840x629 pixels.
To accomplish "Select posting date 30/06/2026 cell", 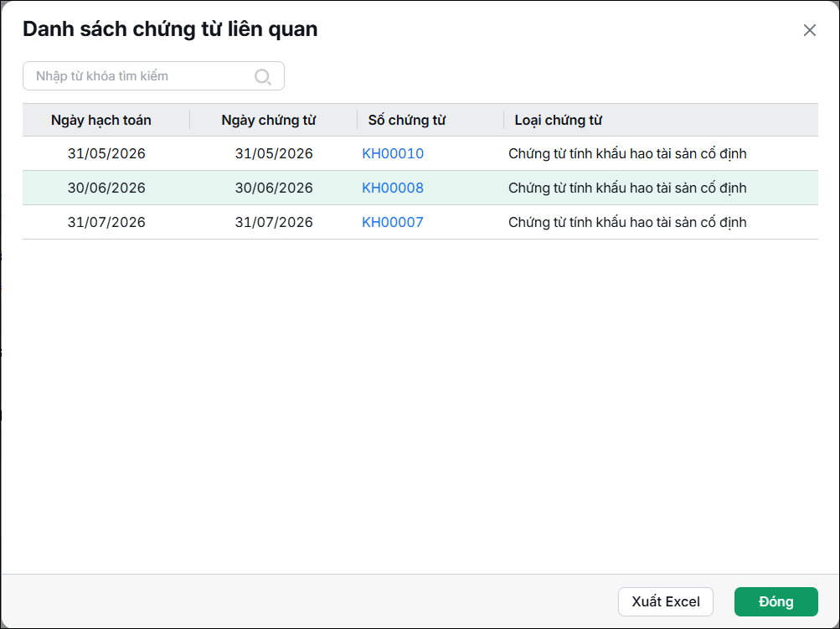I will [x=106, y=188].
